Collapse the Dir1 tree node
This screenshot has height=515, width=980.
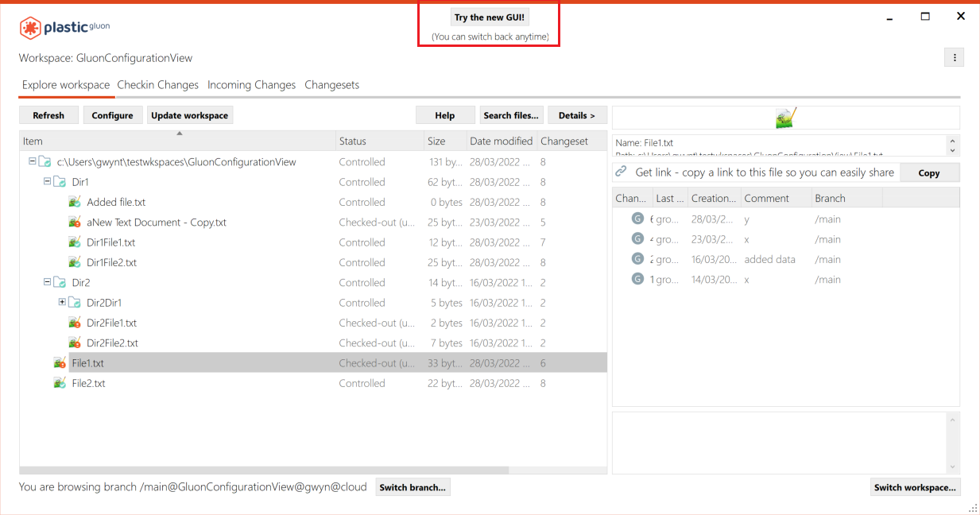[x=46, y=181]
